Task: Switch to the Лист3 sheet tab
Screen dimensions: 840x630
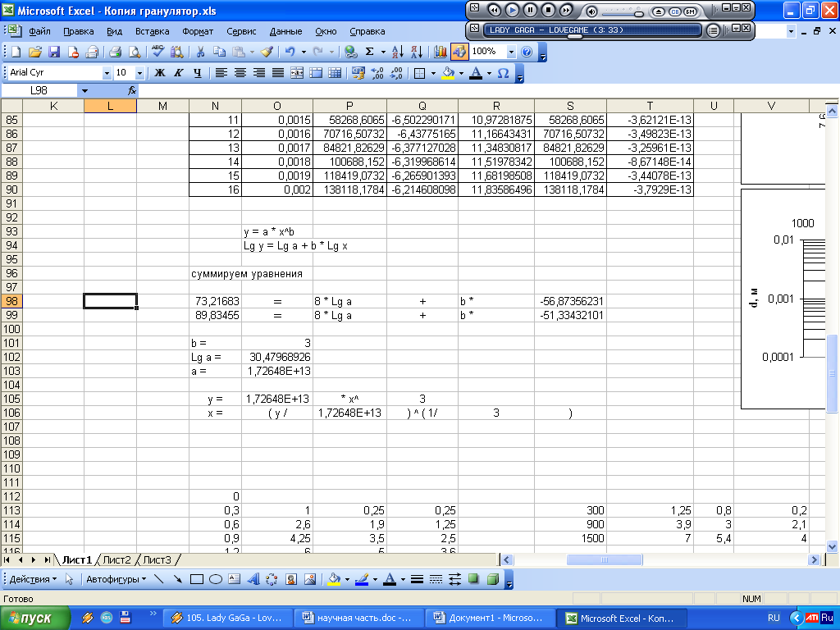Action: coord(157,559)
